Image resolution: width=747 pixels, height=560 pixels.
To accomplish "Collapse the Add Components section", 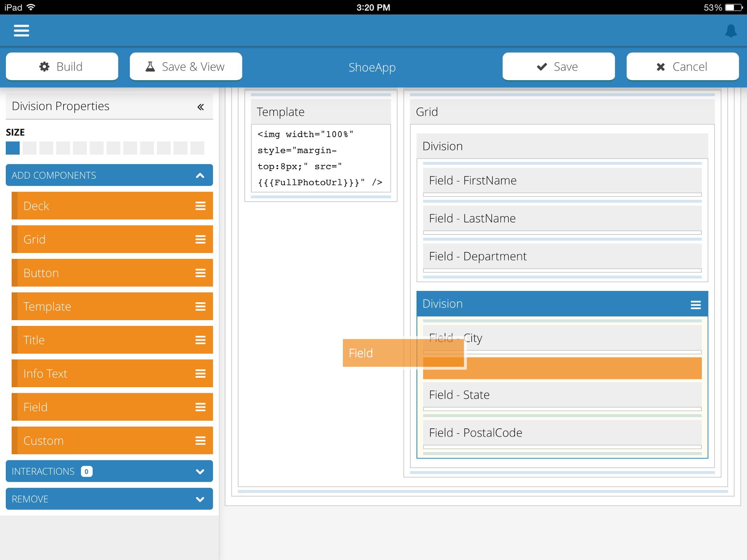I will click(109, 175).
